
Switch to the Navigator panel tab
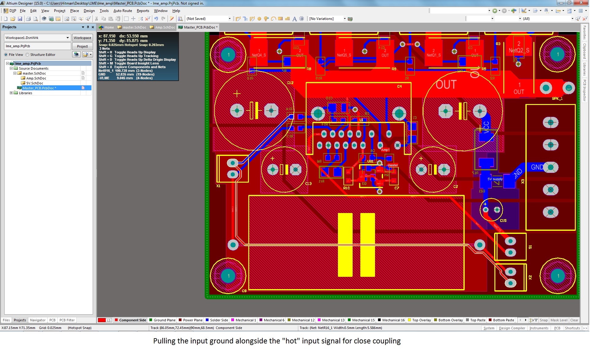pos(37,320)
